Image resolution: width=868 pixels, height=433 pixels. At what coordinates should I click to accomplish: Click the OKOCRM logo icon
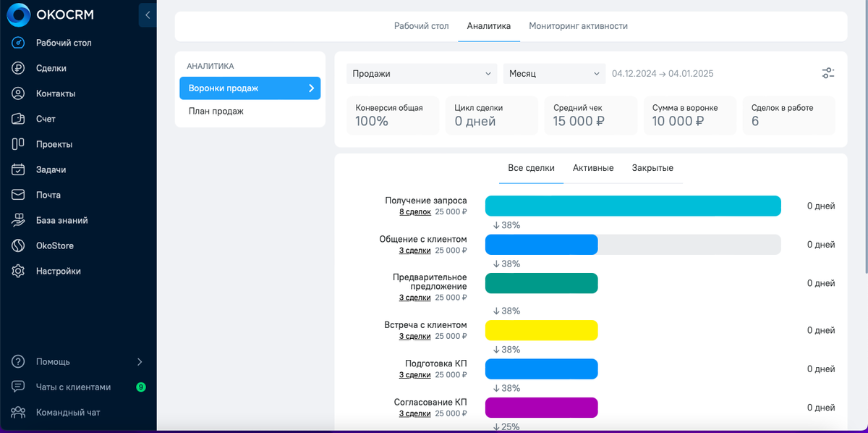point(17,14)
